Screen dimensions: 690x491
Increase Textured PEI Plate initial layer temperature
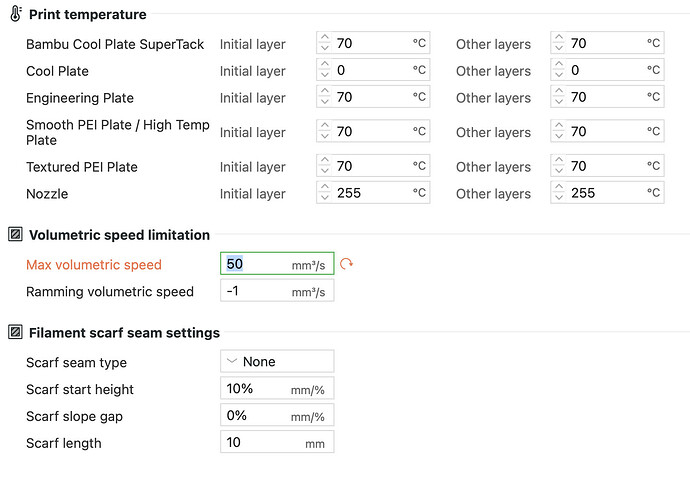point(325,161)
